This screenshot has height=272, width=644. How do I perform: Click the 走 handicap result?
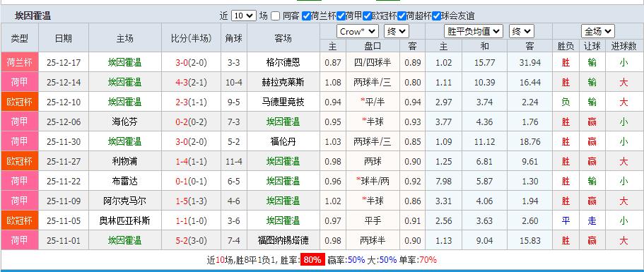(x=592, y=220)
